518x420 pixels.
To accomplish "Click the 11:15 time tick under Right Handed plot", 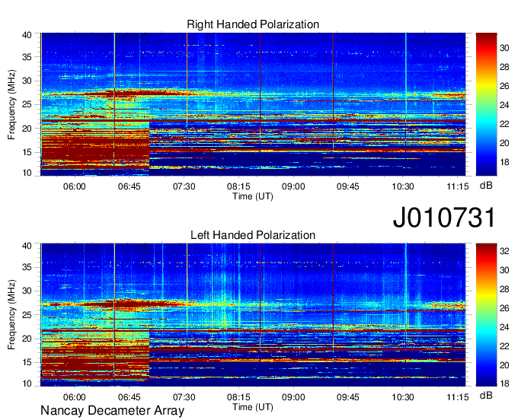I will pyautogui.click(x=458, y=186).
